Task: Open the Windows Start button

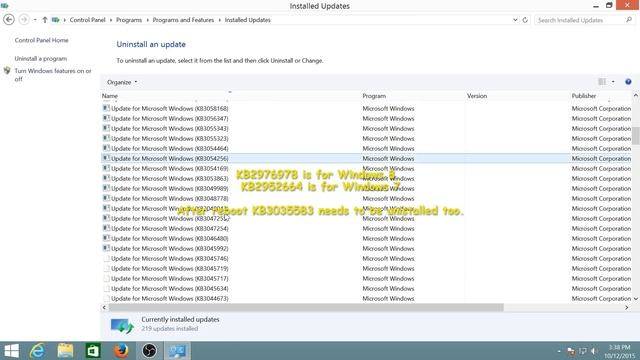Action: 11,351
